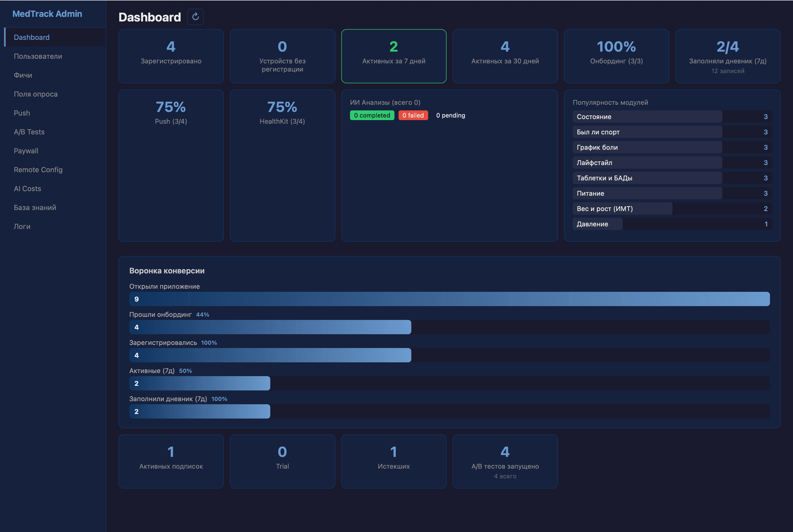Viewport: 793px width, 532px height.
Task: Click the MedTrack Admin logo title
Action: pyautogui.click(x=47, y=14)
